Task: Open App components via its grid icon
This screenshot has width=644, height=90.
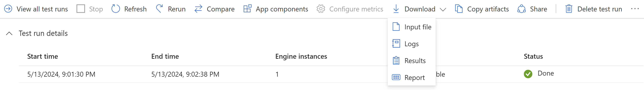Action: click(x=247, y=9)
